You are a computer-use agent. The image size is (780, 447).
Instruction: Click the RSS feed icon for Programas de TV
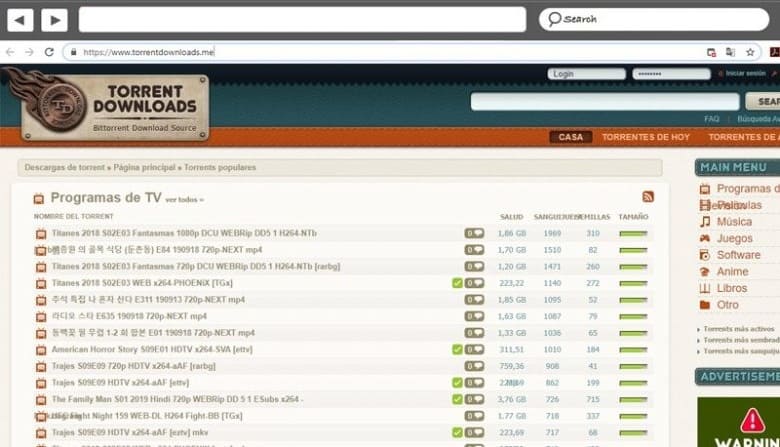click(648, 197)
